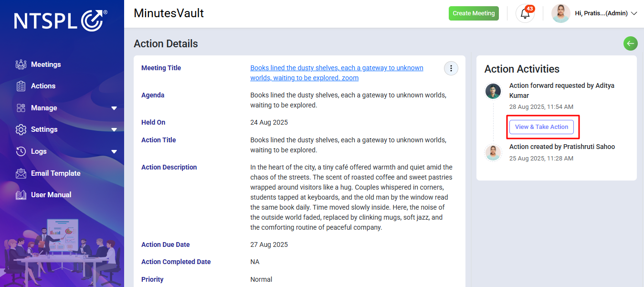644x287 pixels.
Task: Click View & Take Action button
Action: [x=541, y=127]
